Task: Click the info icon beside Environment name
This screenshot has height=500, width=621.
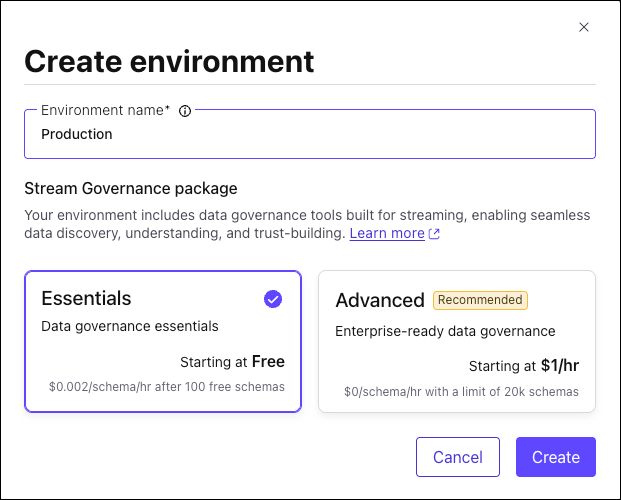Action: 185,111
